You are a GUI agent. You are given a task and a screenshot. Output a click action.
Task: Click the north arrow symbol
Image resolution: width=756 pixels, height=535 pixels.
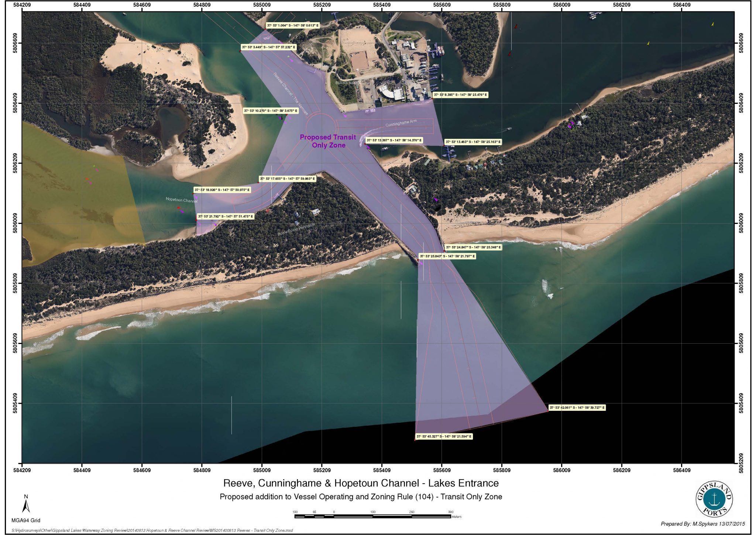point(26,504)
